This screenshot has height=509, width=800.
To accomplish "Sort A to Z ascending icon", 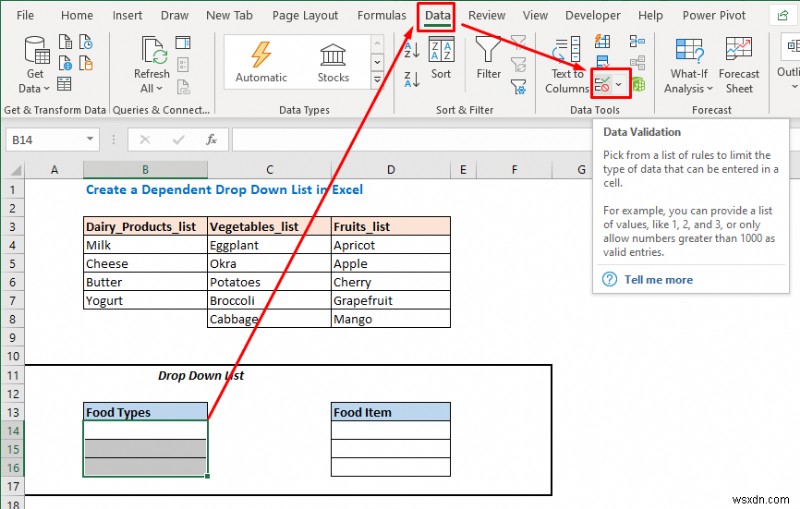I will [412, 50].
